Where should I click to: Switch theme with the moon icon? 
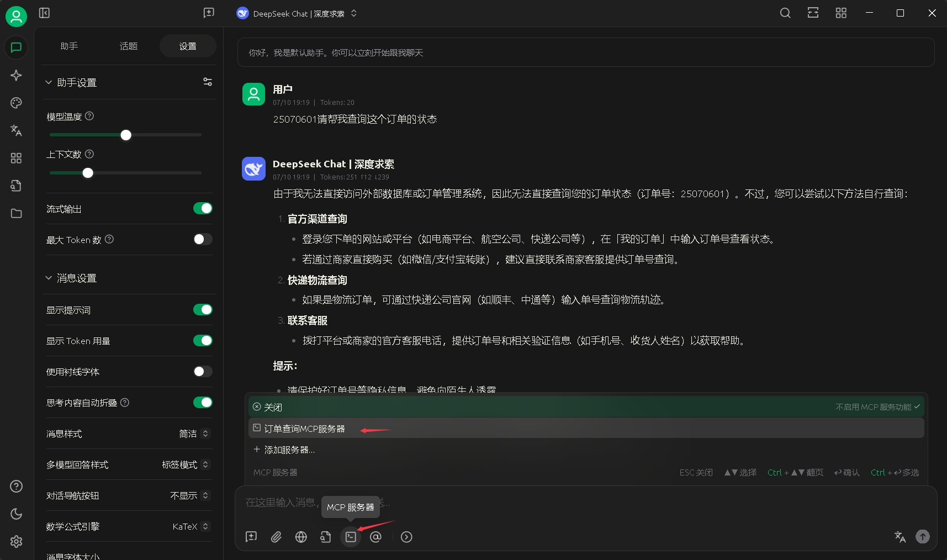(16, 514)
